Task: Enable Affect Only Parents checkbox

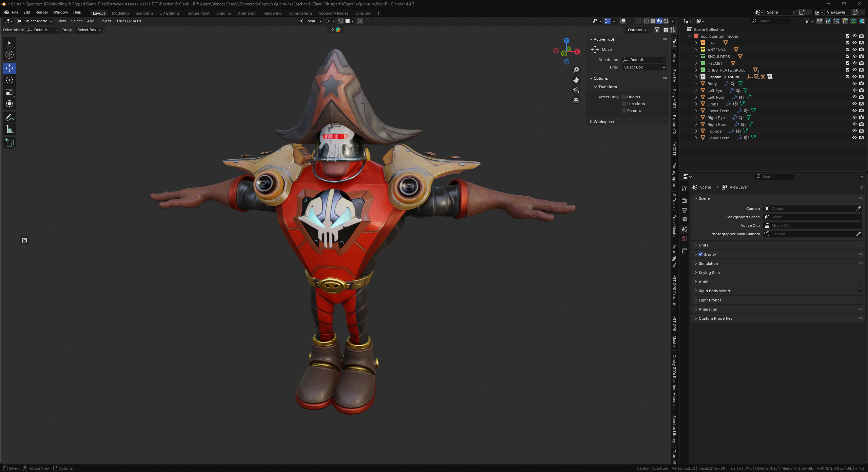Action: point(624,111)
